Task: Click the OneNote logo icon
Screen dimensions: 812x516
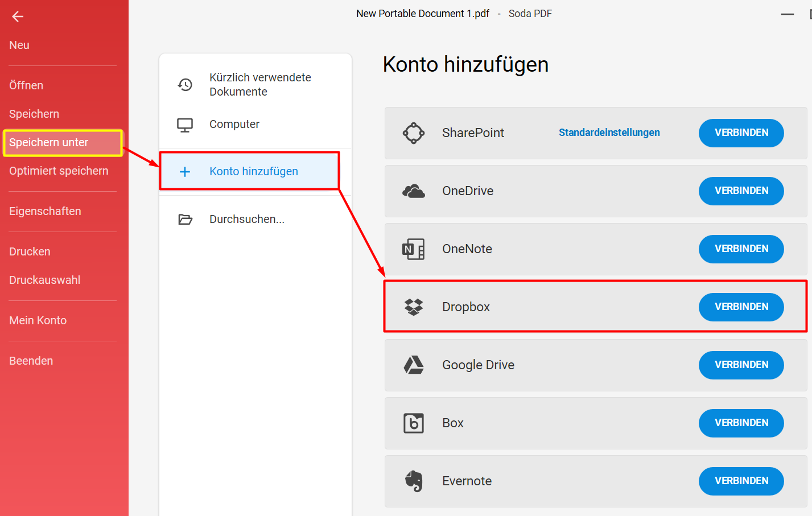Action: [414, 249]
